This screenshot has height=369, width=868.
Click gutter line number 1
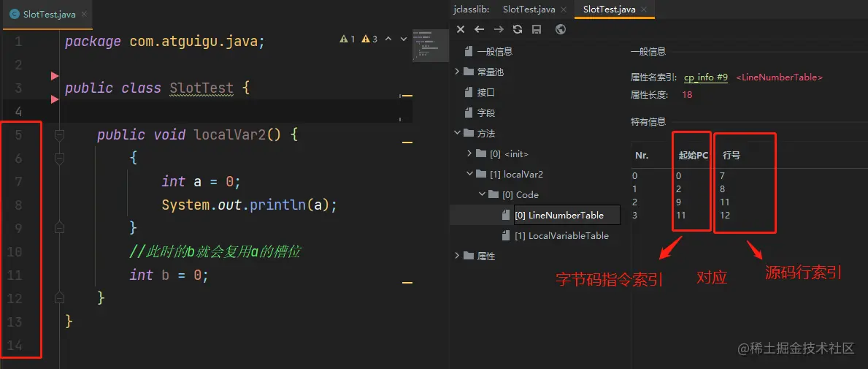[19, 42]
